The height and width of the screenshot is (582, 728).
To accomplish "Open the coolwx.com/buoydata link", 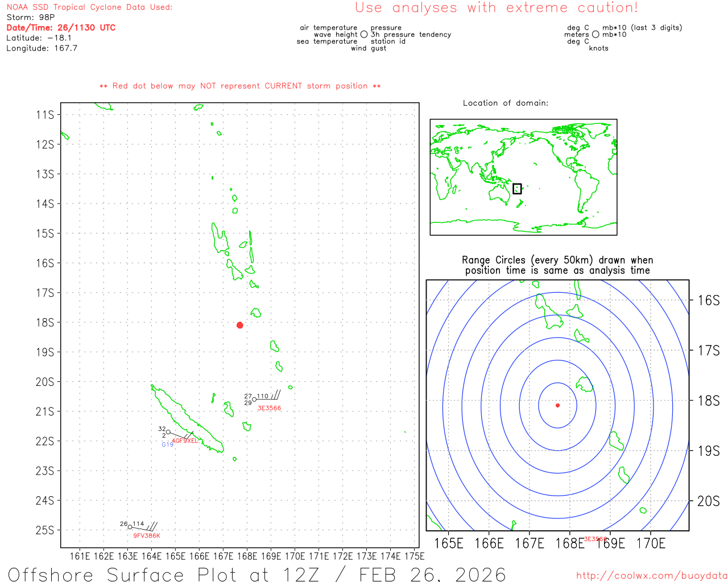I will click(x=652, y=575).
